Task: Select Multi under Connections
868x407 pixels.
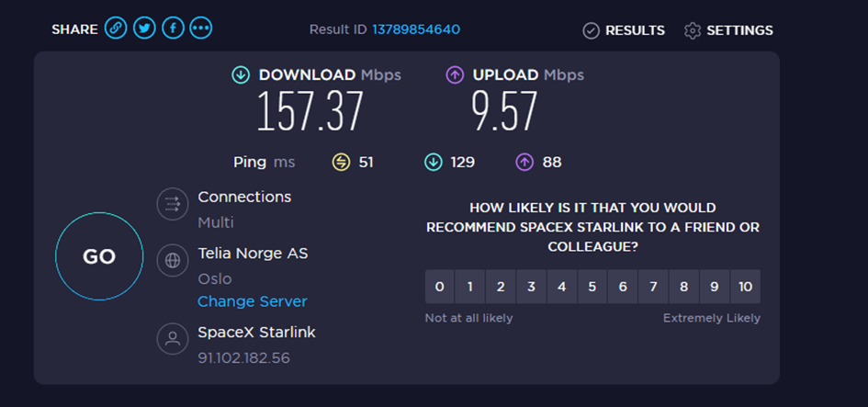Action: (x=216, y=222)
